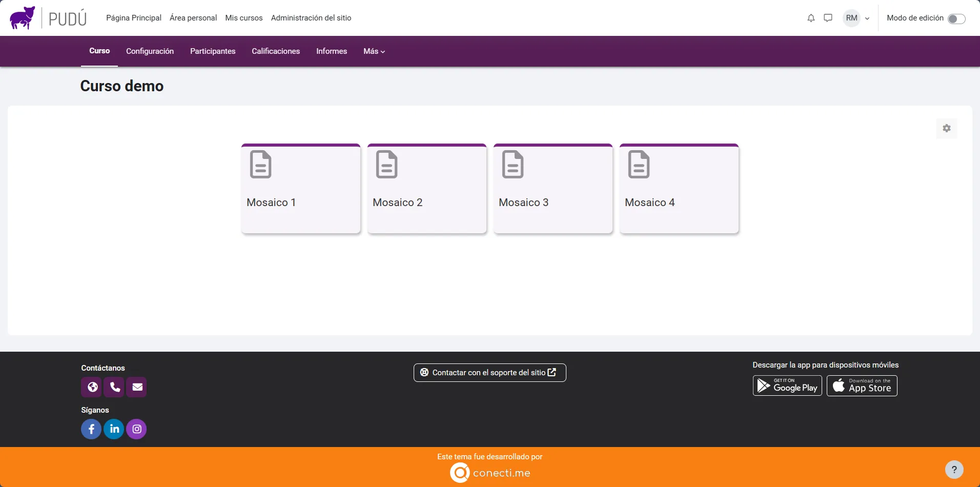Click the phone contact icon

point(115,387)
